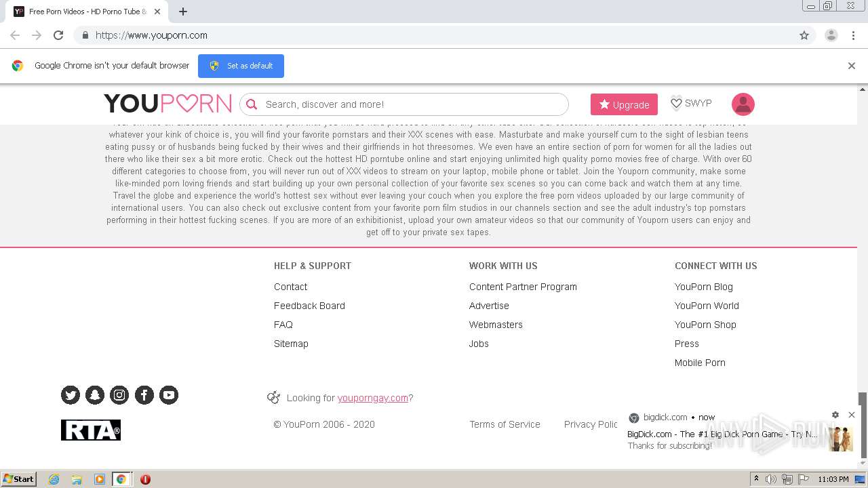Click the search input field

pos(404,104)
